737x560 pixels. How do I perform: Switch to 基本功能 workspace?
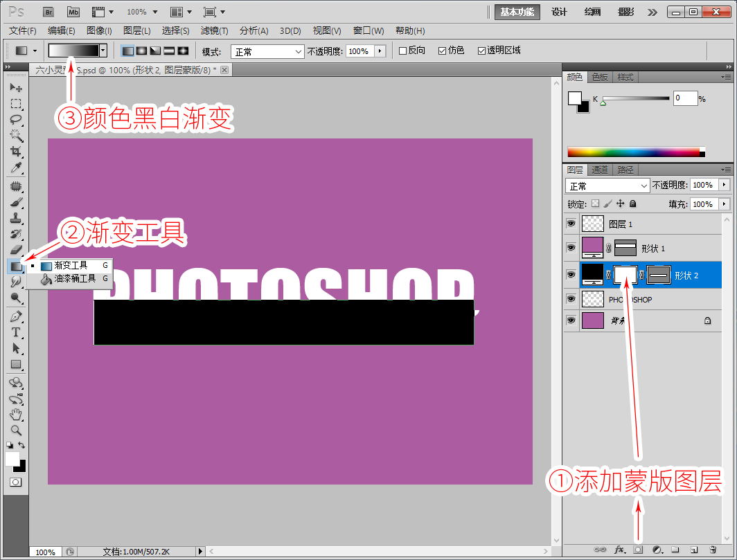click(517, 12)
